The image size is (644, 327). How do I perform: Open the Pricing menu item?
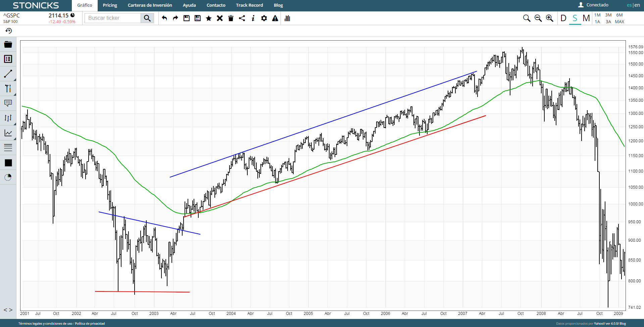click(x=110, y=5)
